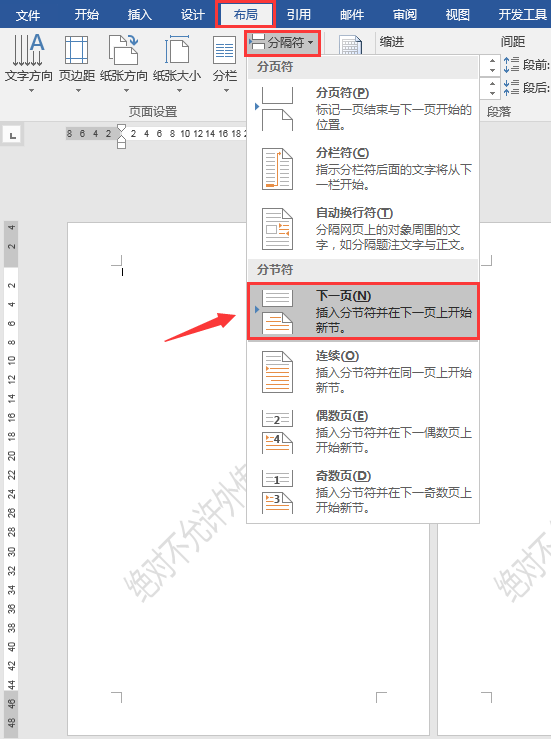Click the first-line indent marker on the ruler
This screenshot has width=551, height=739.
tap(121, 128)
